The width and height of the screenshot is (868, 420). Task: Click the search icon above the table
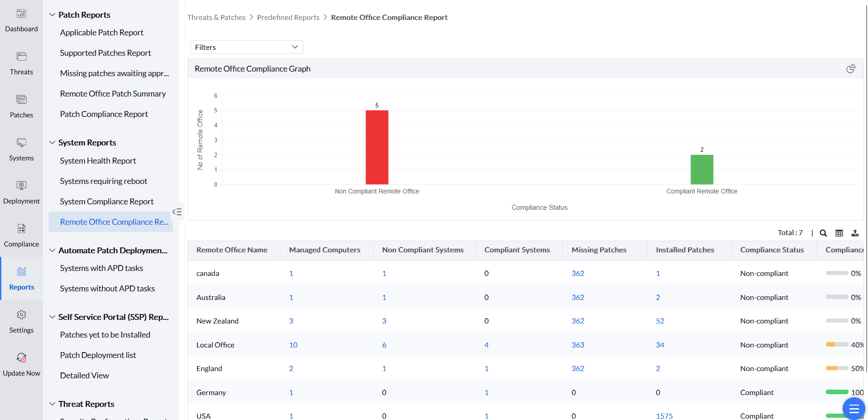pyautogui.click(x=823, y=233)
